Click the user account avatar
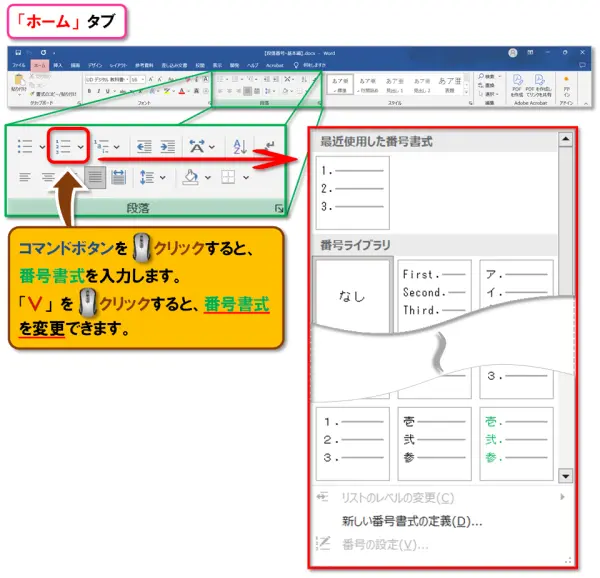The height and width of the screenshot is (578, 600). (x=513, y=53)
